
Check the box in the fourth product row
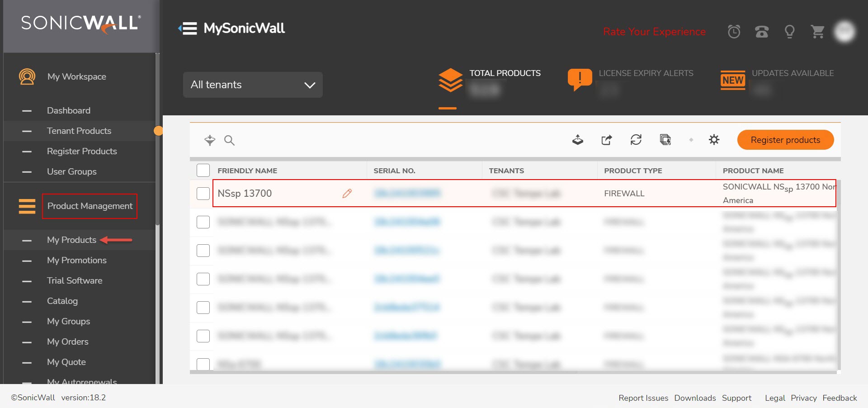(203, 279)
